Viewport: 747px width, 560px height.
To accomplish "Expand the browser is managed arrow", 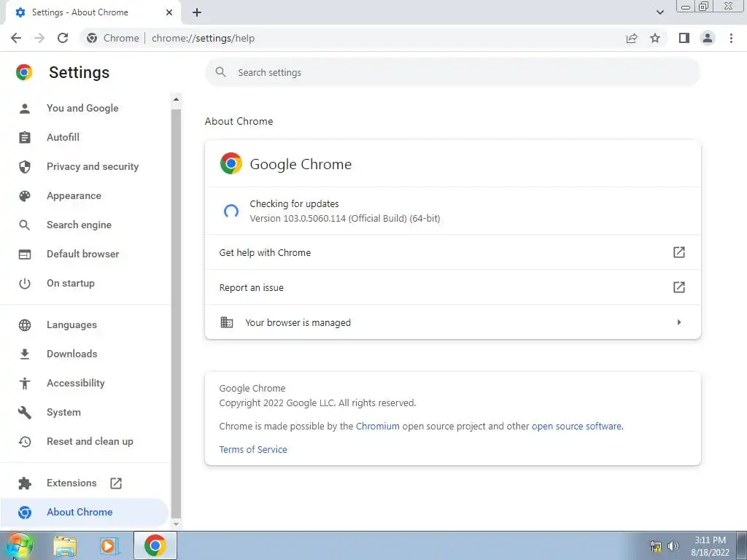I will click(679, 322).
